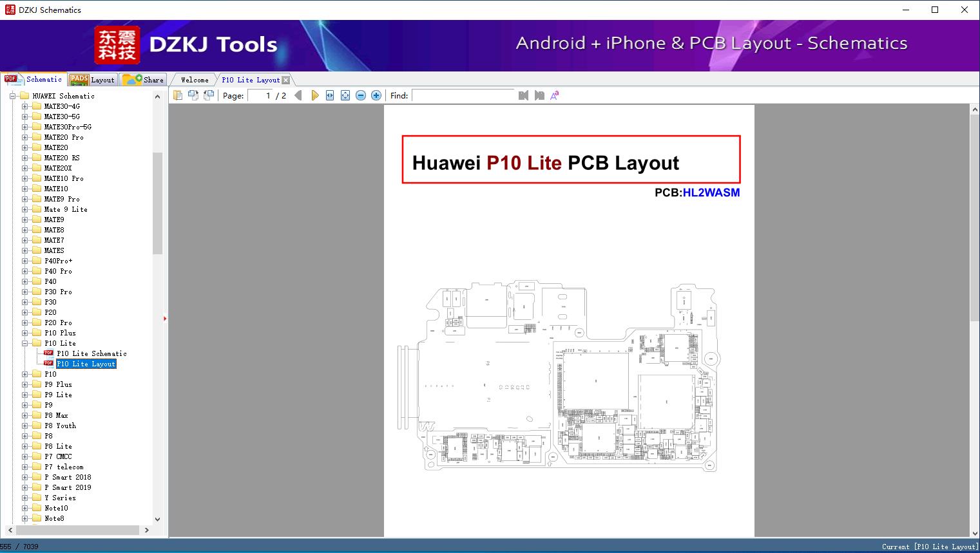Toggle the match case icon
980x553 pixels.
click(x=555, y=95)
